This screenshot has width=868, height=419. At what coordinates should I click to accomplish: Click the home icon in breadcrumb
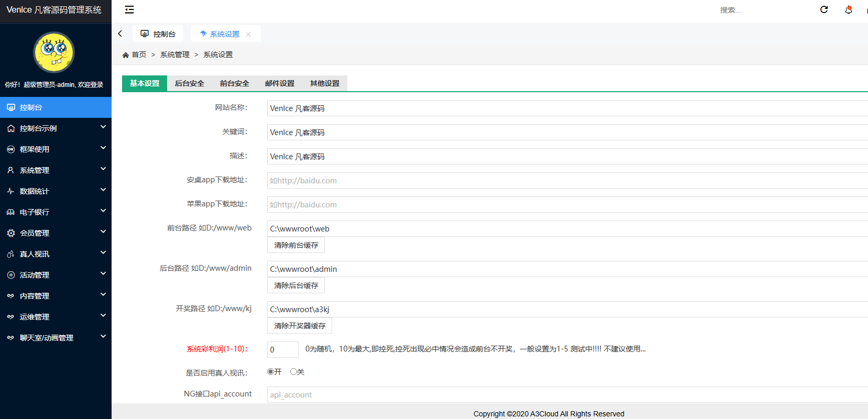tap(126, 55)
